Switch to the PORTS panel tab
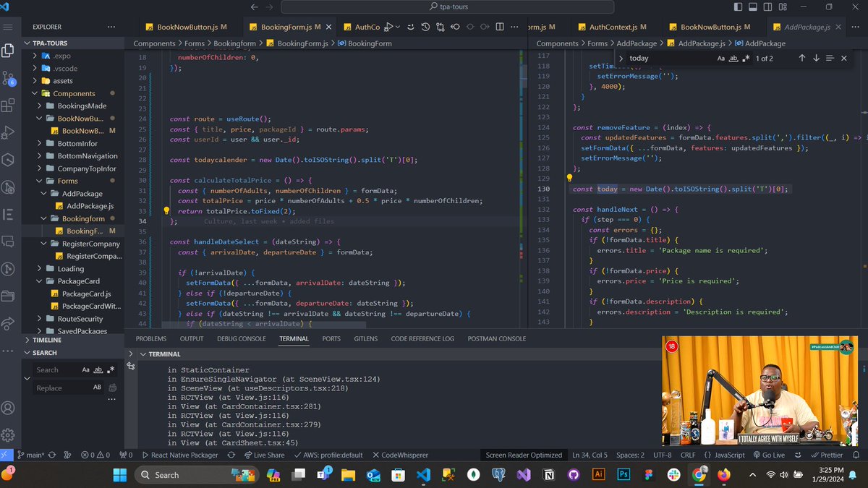Viewport: 868px width, 488px height. [331, 338]
